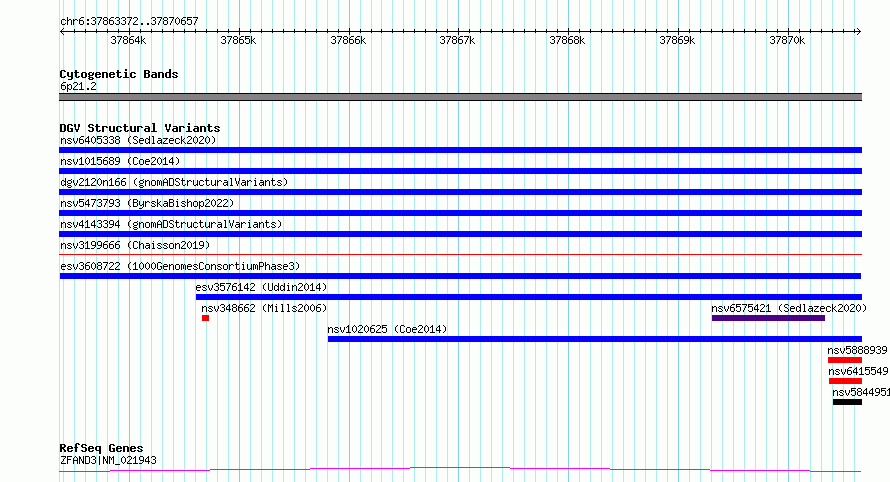Select the nsv1015689 blue bar
Screen dimensions: 890x482
point(460,171)
